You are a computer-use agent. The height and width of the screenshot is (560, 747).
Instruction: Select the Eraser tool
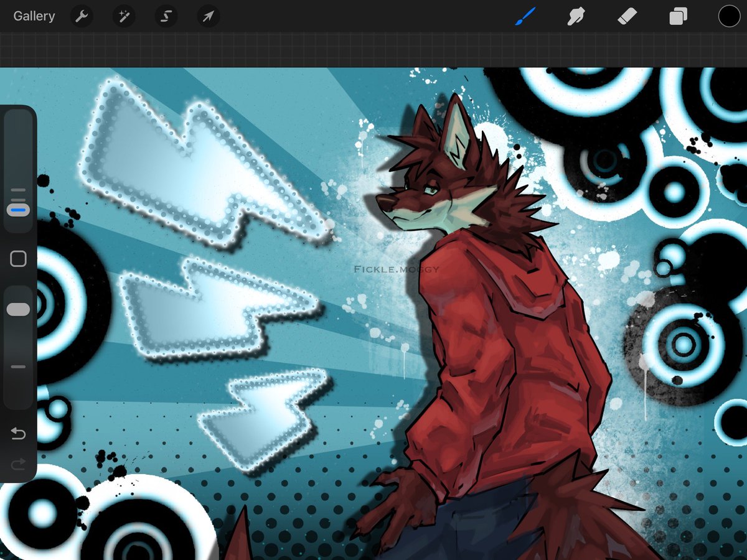(627, 16)
